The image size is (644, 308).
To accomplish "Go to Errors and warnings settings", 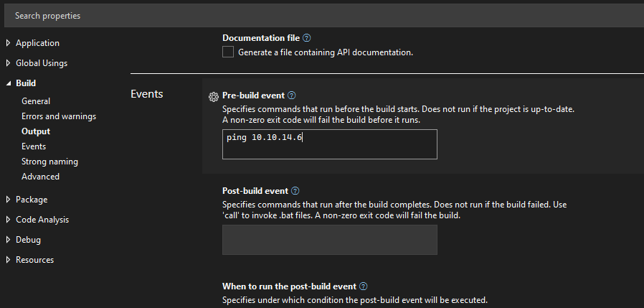I will coord(59,116).
